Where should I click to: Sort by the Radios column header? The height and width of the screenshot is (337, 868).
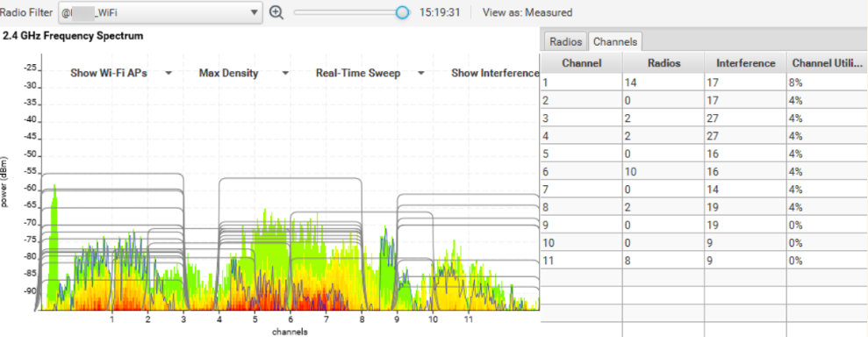pyautogui.click(x=664, y=63)
